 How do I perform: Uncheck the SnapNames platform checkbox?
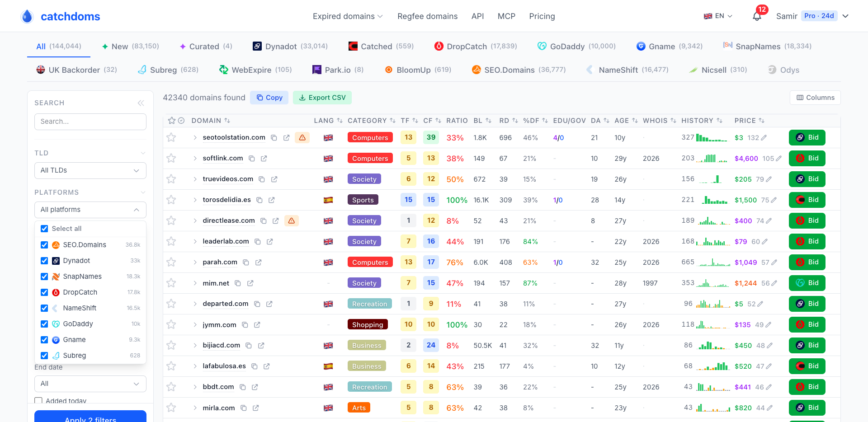(44, 277)
